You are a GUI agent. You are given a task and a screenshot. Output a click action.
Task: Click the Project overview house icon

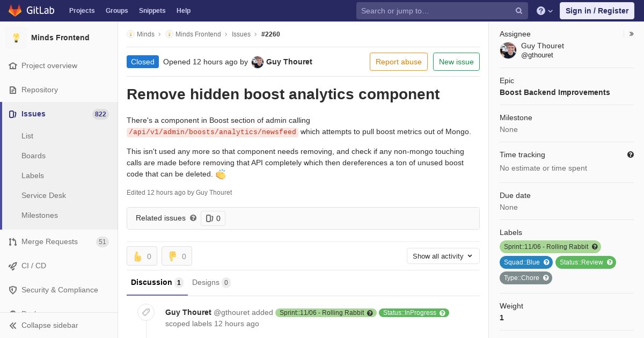coord(13,65)
